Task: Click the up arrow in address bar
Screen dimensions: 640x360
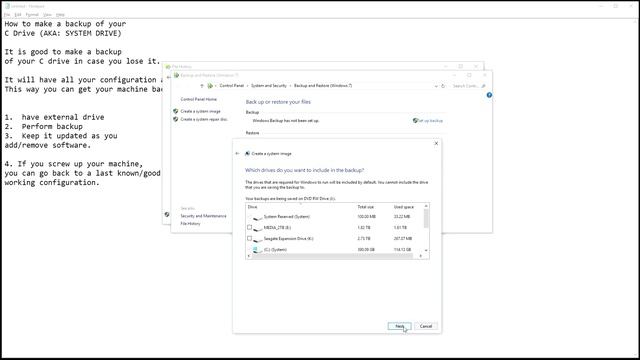Action: tap(202, 86)
